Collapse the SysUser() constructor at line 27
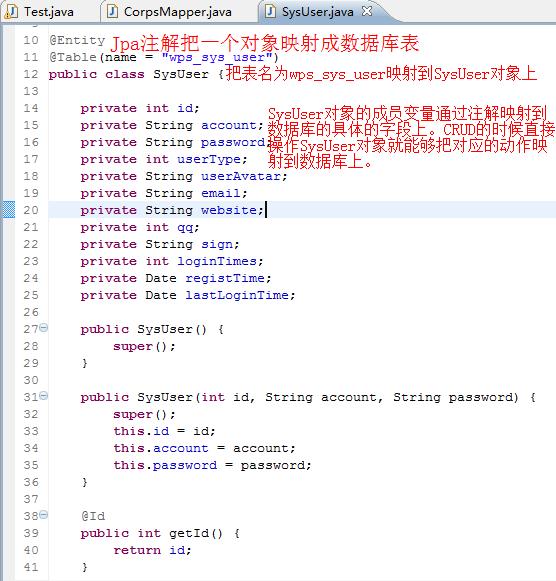Image resolution: width=556 pixels, height=581 pixels. [44, 327]
